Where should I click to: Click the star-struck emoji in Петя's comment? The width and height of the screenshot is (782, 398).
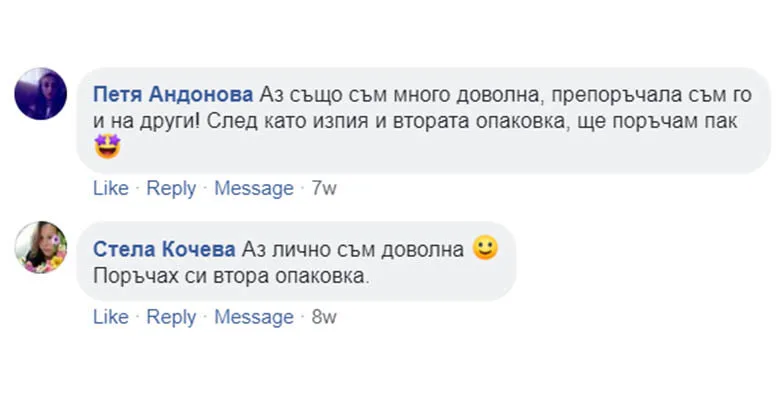click(107, 147)
